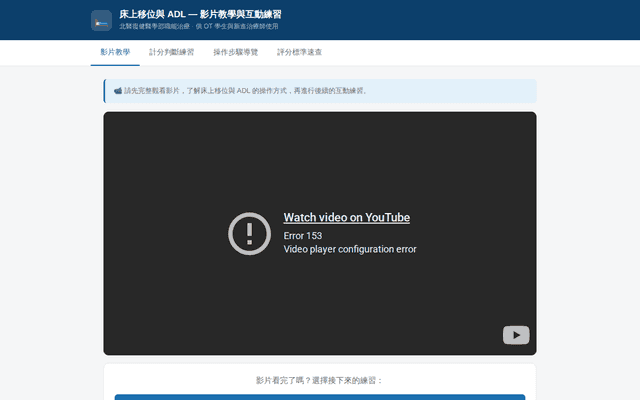The image size is (640, 400).
Task: Click the 影片看完了嗎 prompt text
Action: (x=320, y=380)
